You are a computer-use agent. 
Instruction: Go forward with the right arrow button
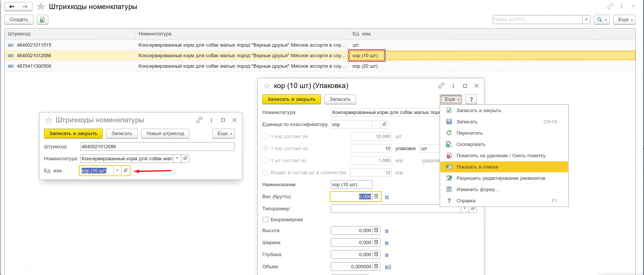[25, 6]
